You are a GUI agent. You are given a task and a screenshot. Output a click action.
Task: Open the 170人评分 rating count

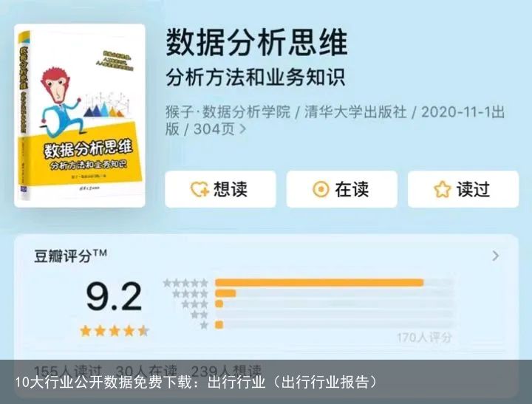[x=424, y=338]
